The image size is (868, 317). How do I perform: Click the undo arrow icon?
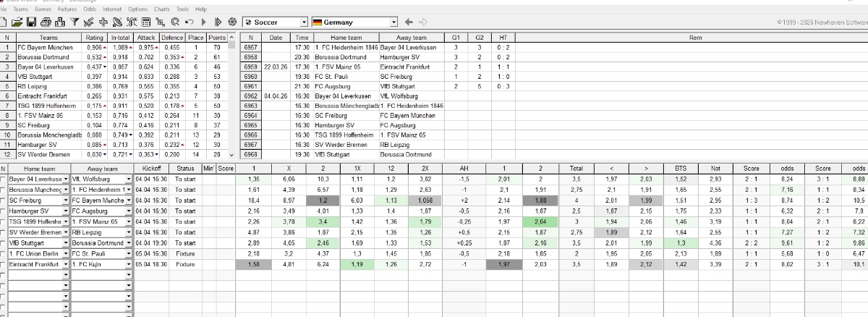190,23
